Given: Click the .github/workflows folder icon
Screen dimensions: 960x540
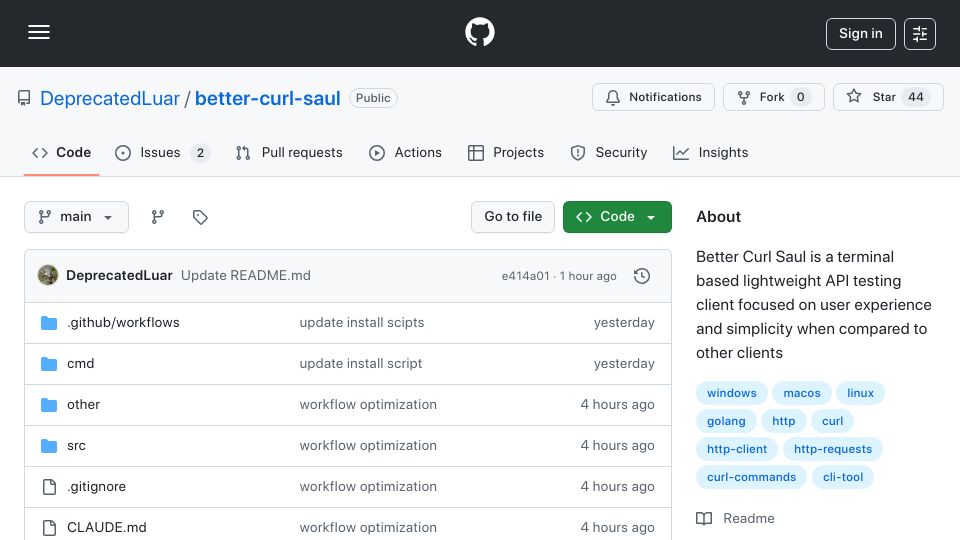Looking at the screenshot, I should tap(49, 323).
